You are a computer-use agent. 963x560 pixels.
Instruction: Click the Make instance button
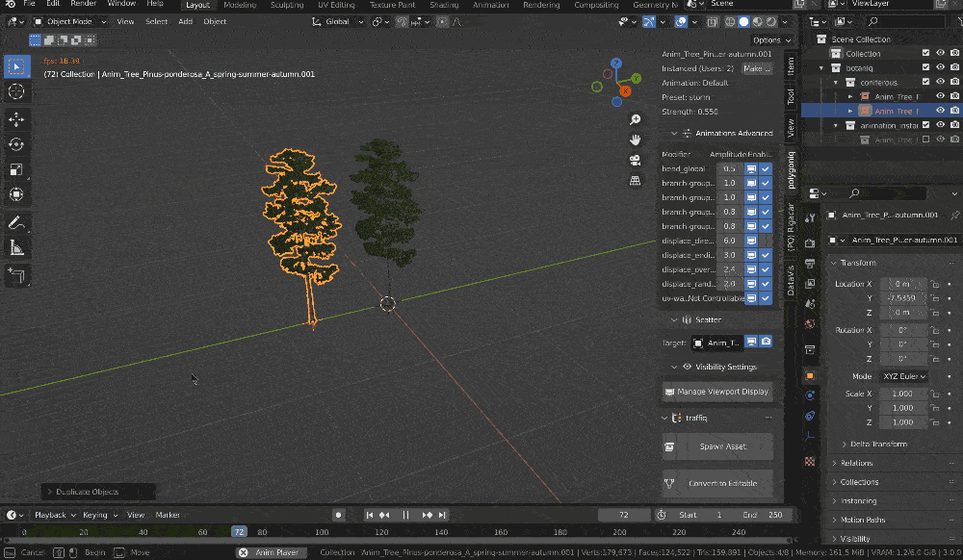pos(757,68)
